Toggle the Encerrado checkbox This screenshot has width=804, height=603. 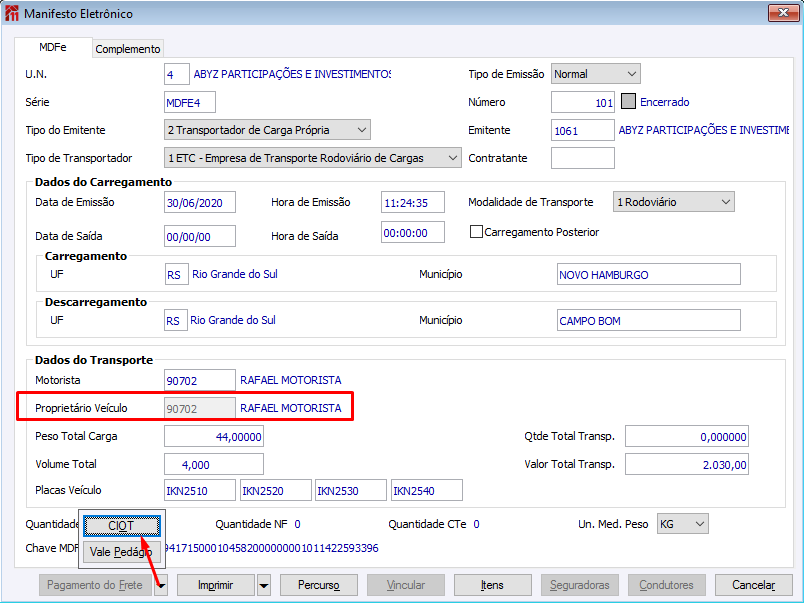[x=628, y=102]
